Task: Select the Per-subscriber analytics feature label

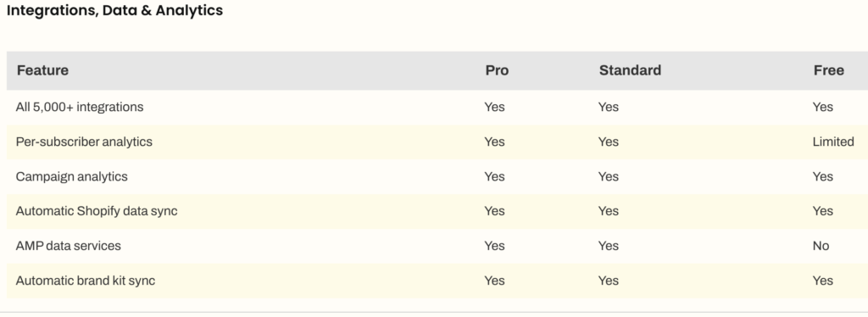Action: coord(84,142)
